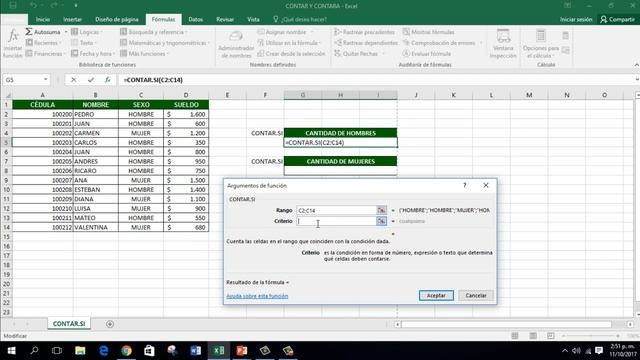Screen dimensions: 640x360
Task: Open PowerPoint from the taskbar
Action: tap(242, 351)
